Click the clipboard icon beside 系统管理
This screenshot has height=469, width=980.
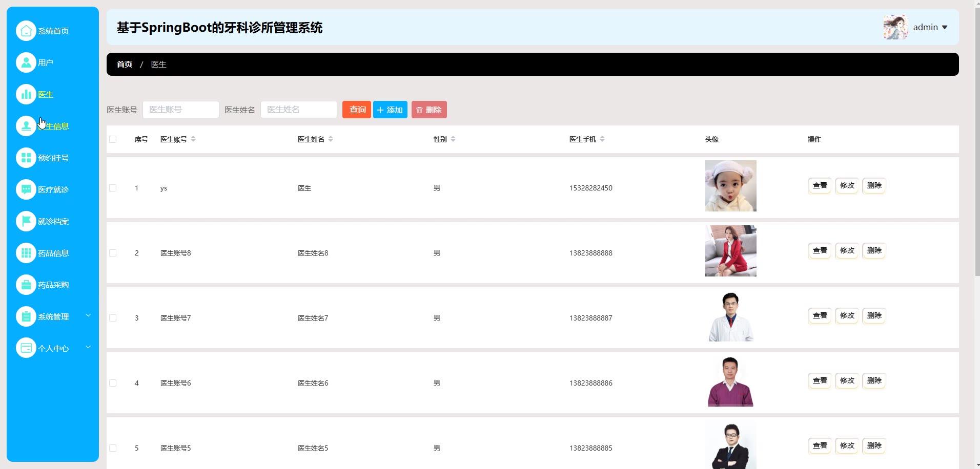tap(26, 316)
